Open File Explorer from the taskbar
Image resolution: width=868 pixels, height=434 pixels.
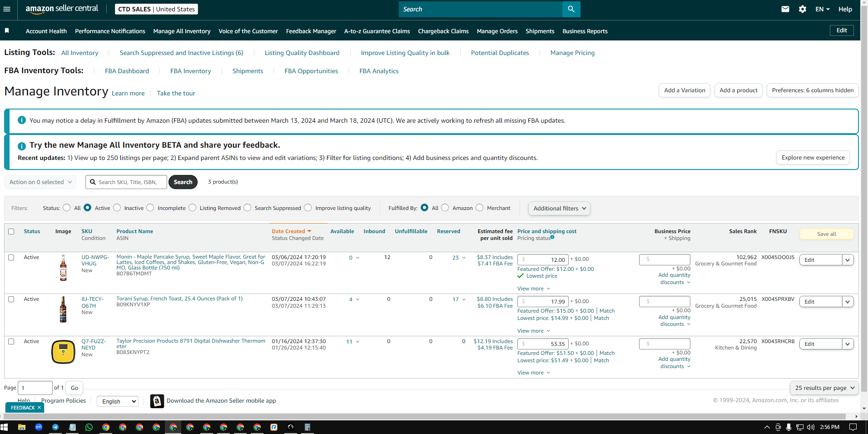click(x=21, y=427)
